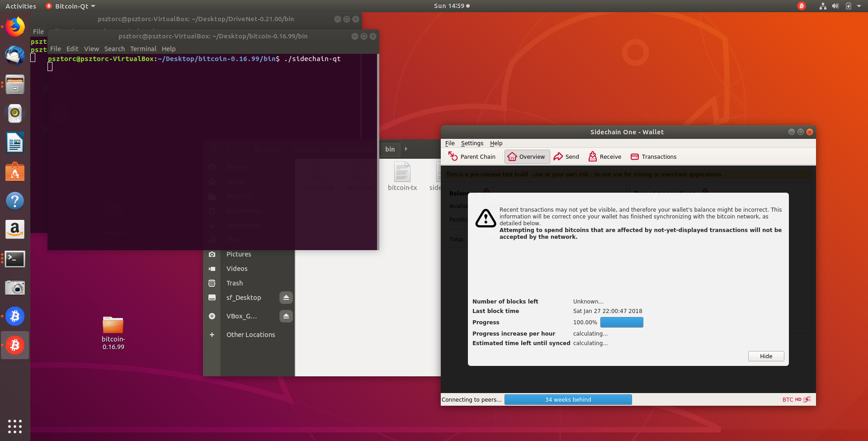Open the front terminal's Help menu
This screenshot has width=868, height=441.
click(169, 49)
